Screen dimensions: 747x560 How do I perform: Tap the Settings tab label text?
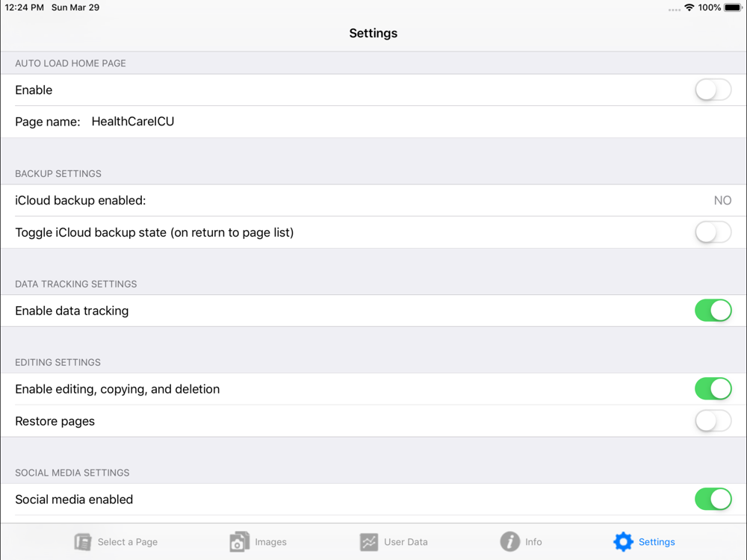coord(657,542)
